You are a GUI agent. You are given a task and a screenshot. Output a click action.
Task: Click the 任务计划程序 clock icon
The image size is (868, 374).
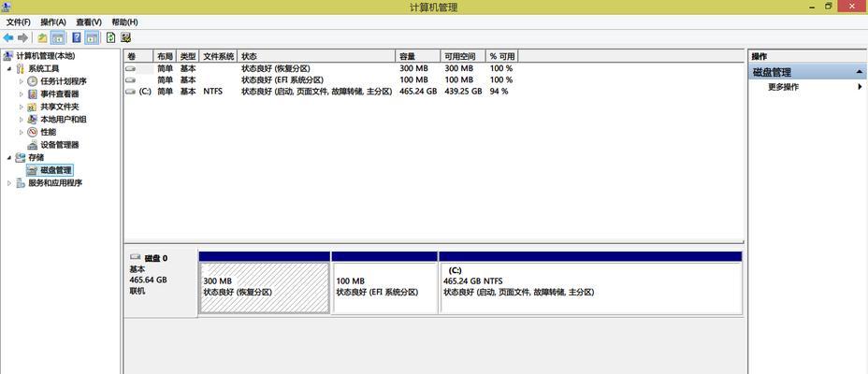(33, 81)
